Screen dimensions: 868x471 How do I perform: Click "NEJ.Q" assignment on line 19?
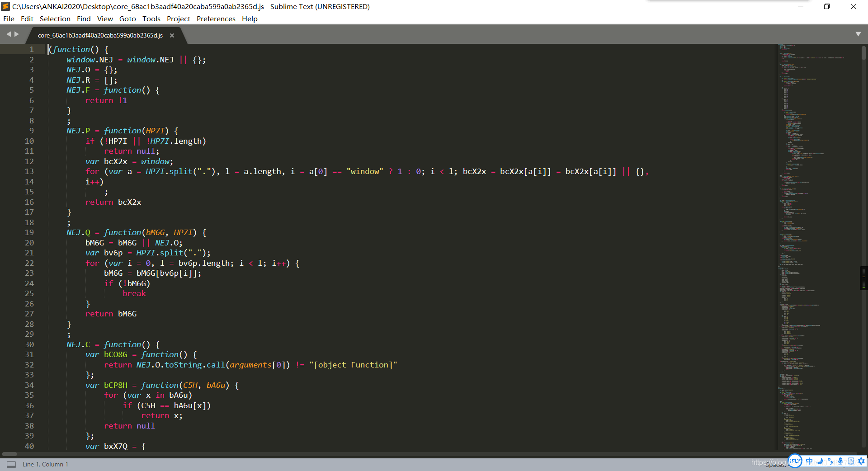coord(78,232)
